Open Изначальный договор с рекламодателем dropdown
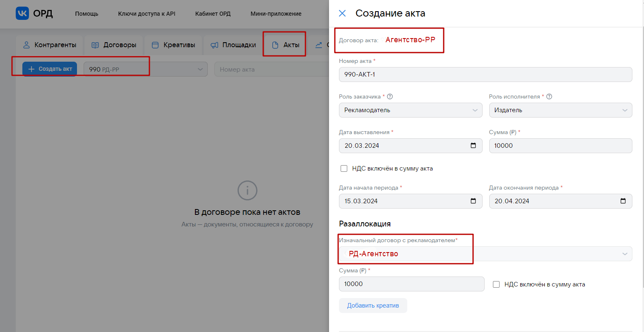This screenshot has width=644, height=332. 625,254
